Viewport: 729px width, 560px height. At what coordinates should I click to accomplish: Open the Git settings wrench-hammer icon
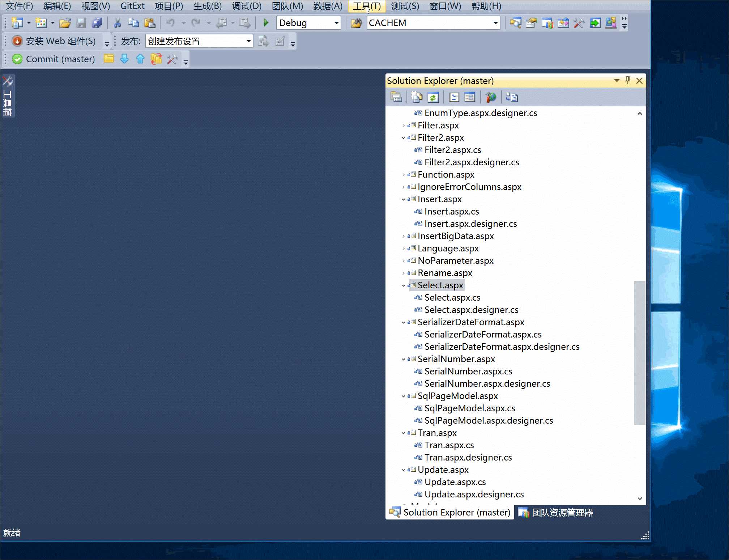tap(172, 59)
